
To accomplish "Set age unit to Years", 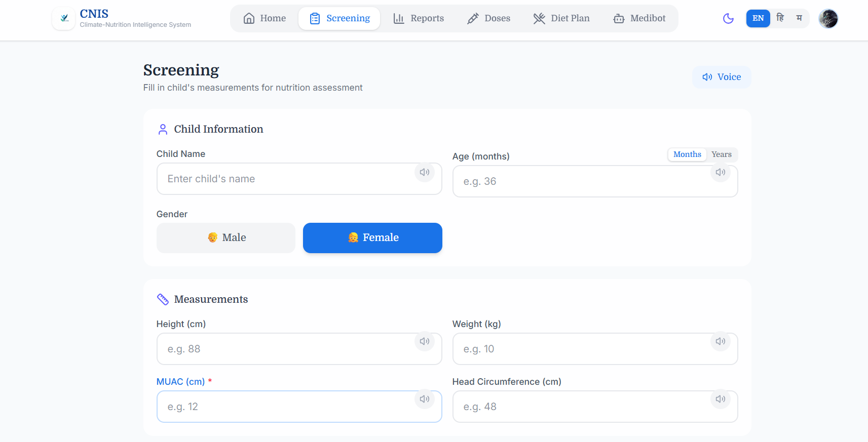I will pyautogui.click(x=722, y=154).
